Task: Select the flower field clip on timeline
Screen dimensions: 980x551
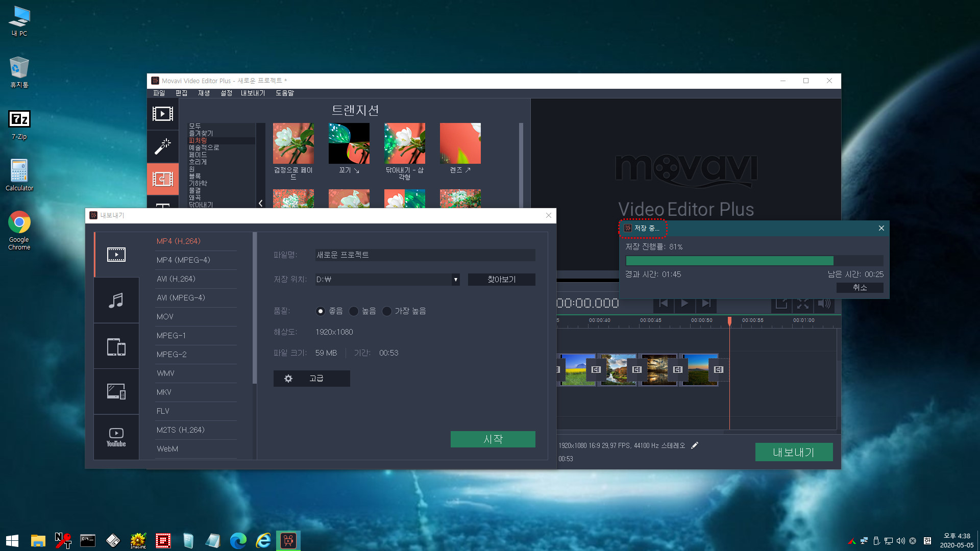Action: 578,370
